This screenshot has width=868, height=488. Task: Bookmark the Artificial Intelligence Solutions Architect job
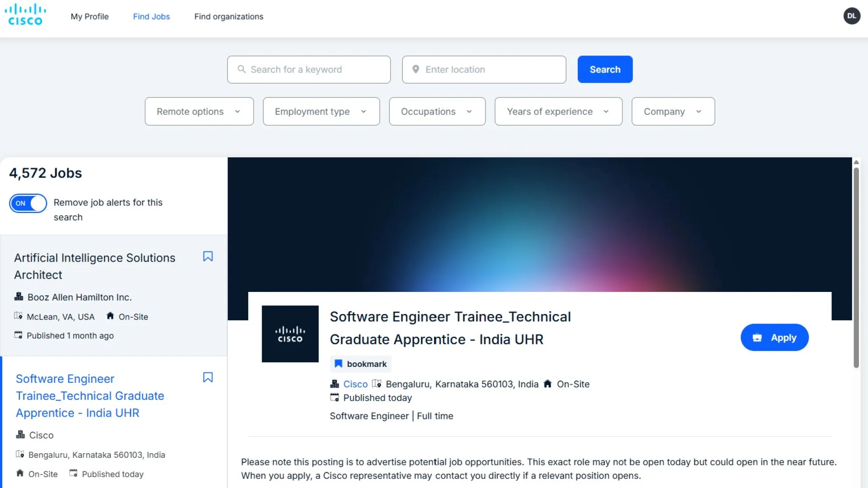pyautogui.click(x=208, y=256)
